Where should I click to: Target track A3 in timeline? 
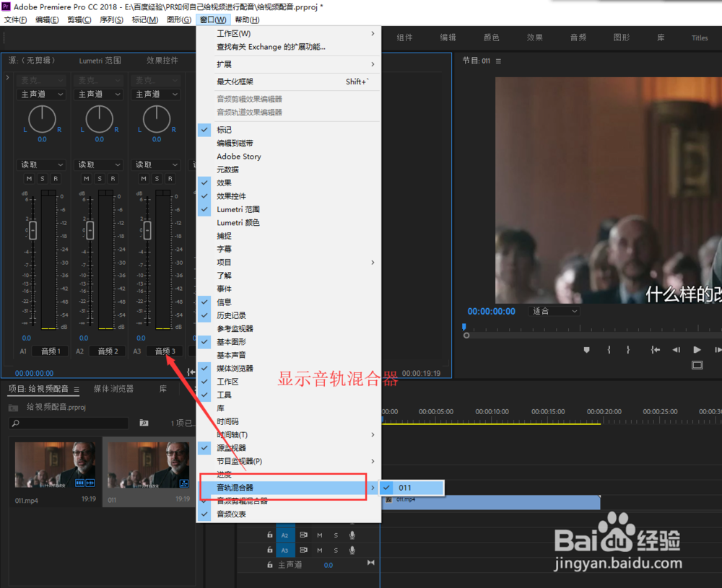pos(284,550)
